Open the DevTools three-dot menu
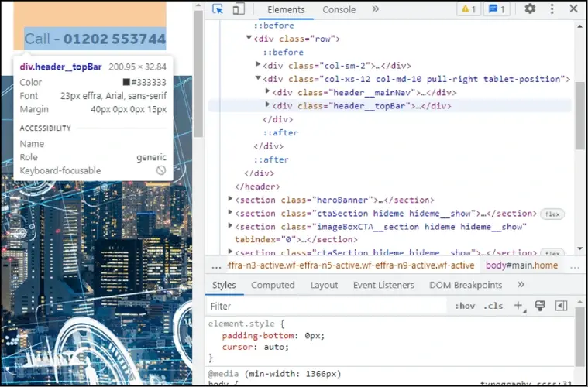 [x=552, y=9]
